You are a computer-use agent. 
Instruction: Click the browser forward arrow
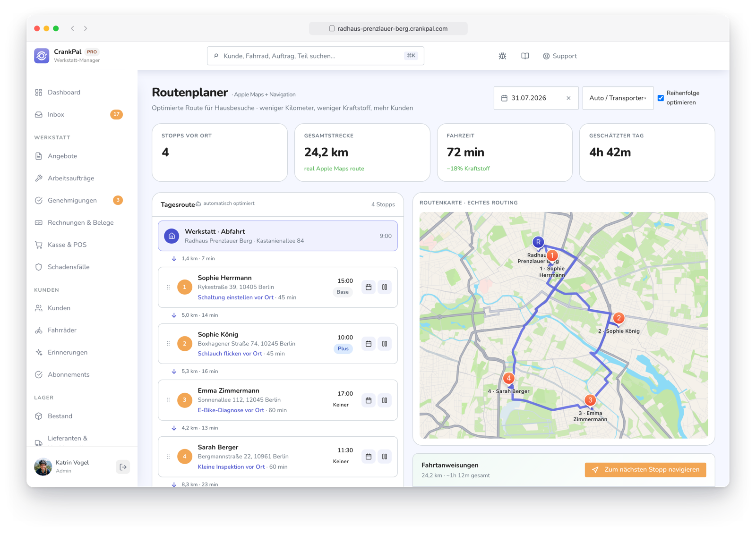[86, 28]
